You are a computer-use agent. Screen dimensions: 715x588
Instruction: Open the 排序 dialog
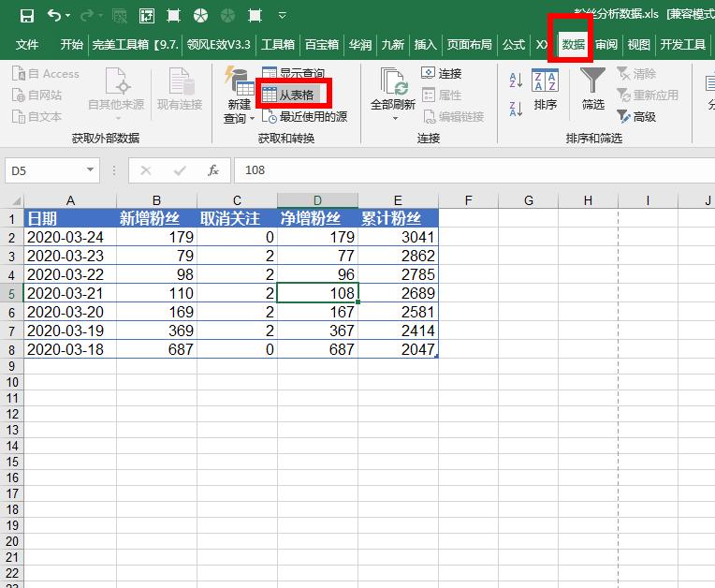point(545,89)
